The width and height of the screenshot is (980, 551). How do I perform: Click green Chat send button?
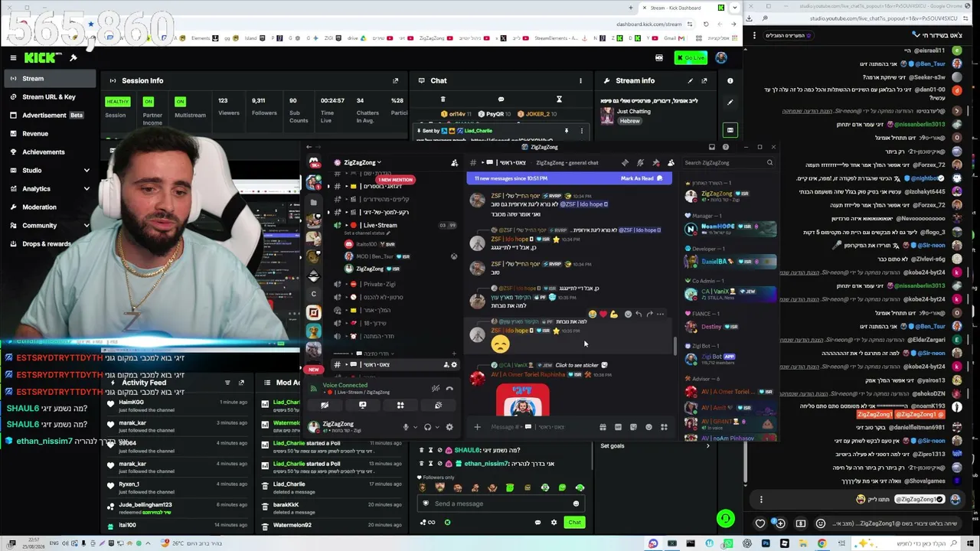click(574, 523)
